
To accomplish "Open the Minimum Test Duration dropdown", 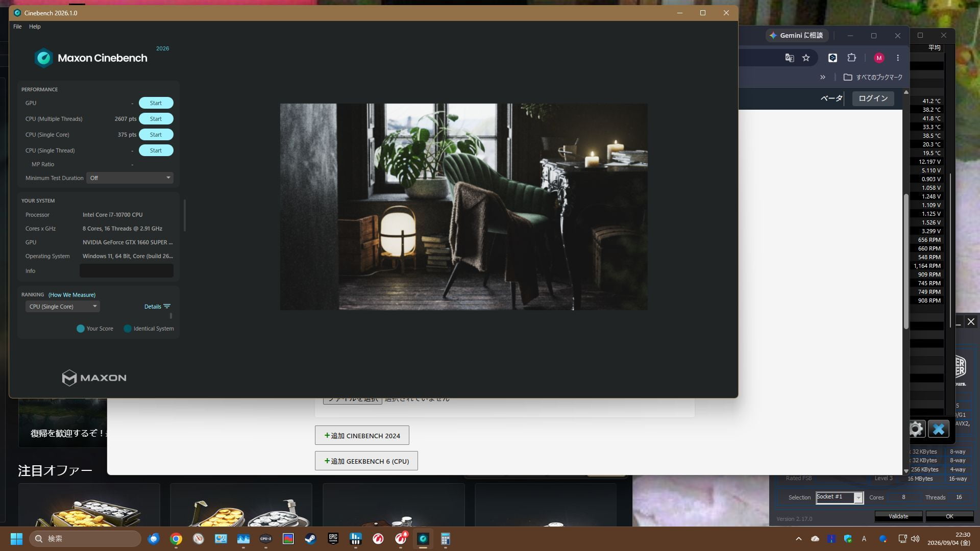I will (130, 178).
